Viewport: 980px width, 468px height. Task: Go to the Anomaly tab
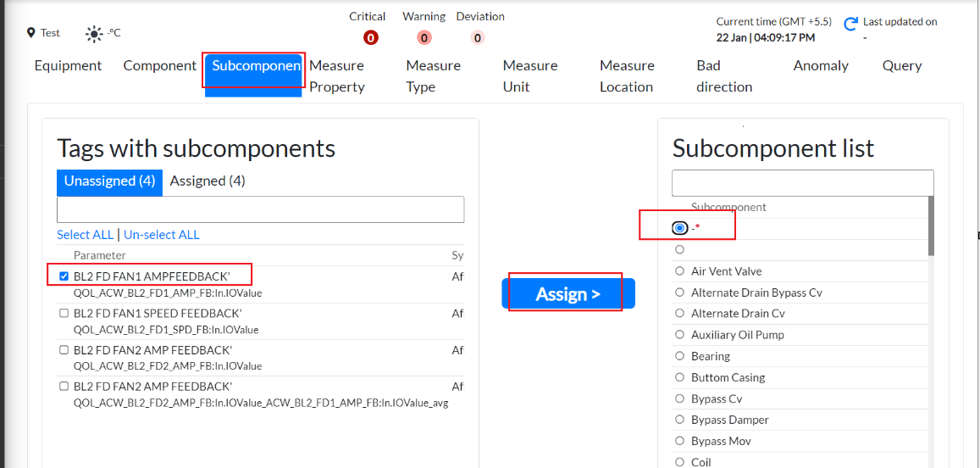point(821,65)
